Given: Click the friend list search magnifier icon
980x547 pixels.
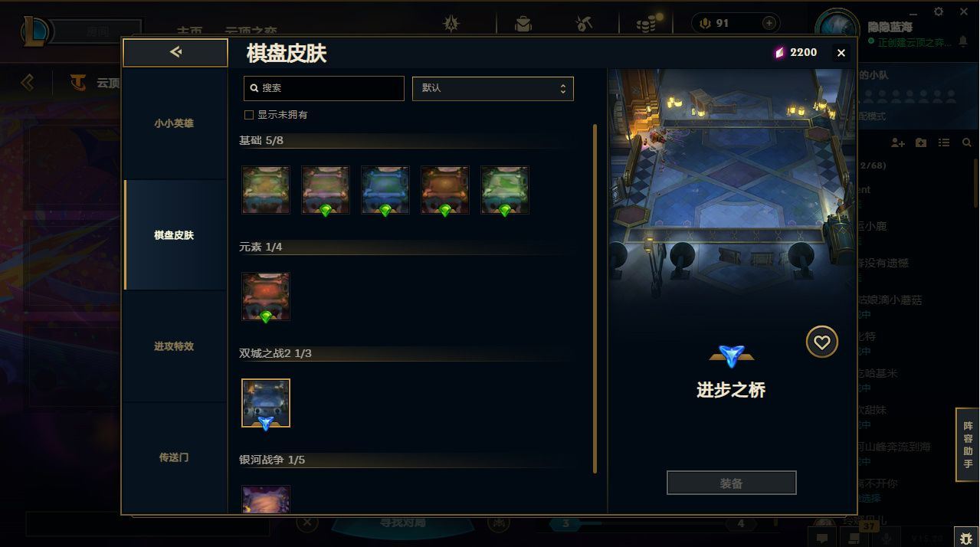Looking at the screenshot, I should [x=967, y=142].
